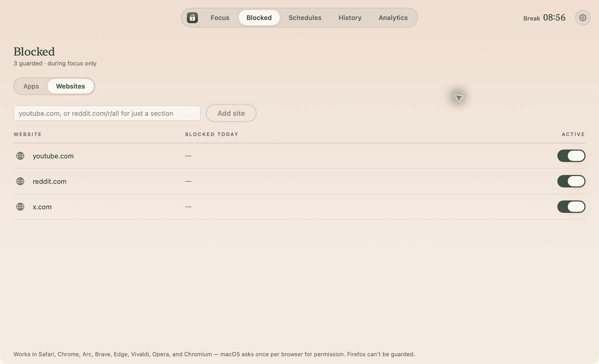Focus the website URL input field
599x364 pixels.
click(x=107, y=113)
